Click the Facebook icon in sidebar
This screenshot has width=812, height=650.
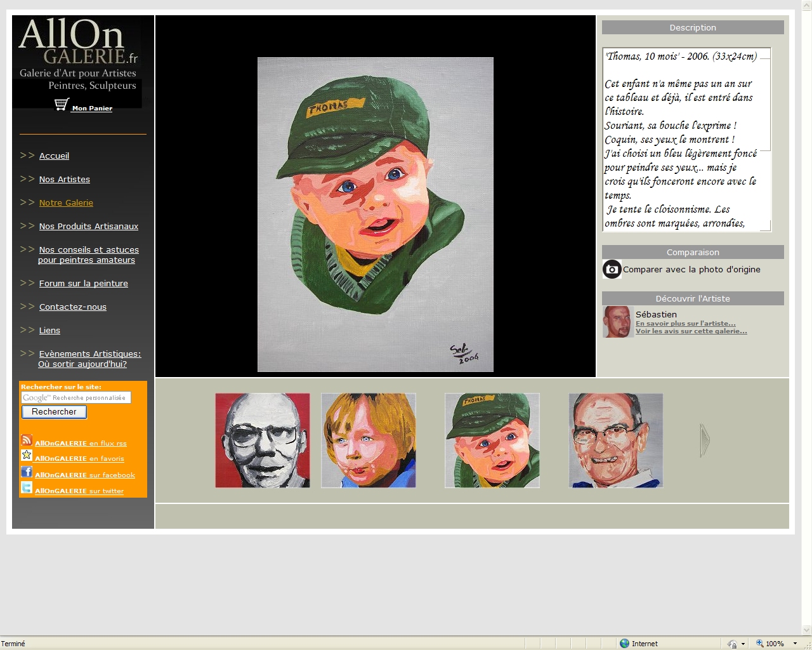click(27, 472)
